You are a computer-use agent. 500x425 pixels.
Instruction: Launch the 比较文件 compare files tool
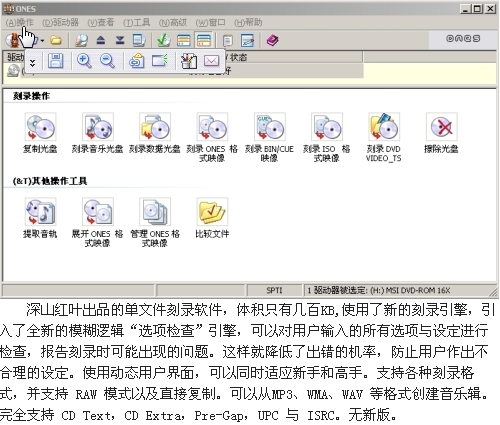coord(212,218)
